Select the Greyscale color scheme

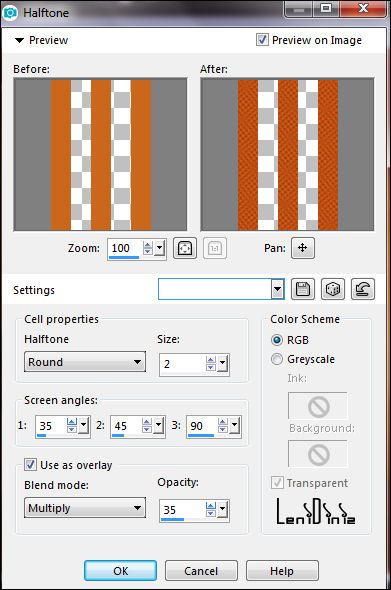click(277, 359)
